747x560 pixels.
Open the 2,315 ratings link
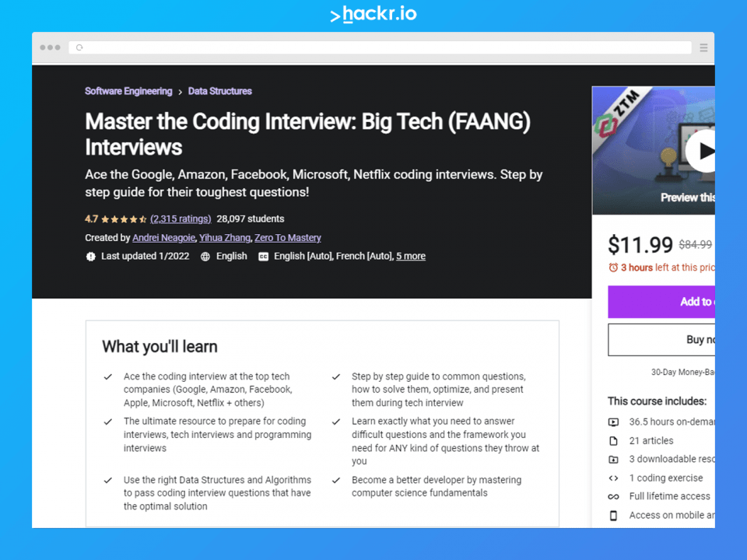point(181,219)
